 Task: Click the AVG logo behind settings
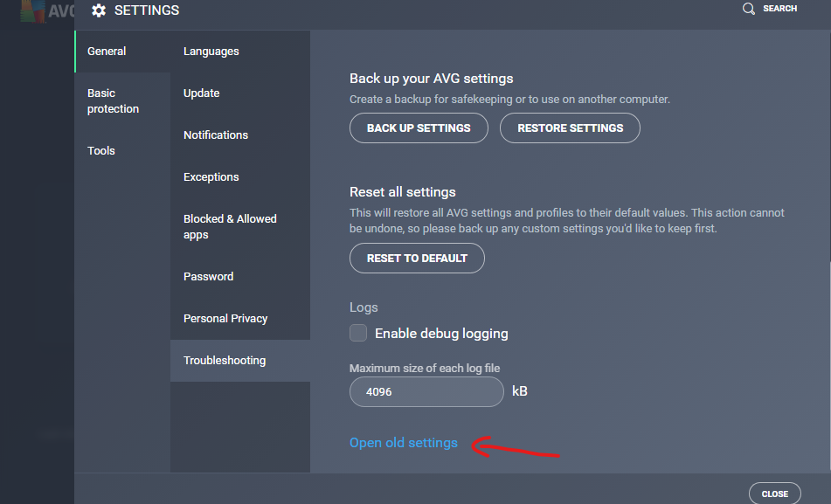point(46,11)
